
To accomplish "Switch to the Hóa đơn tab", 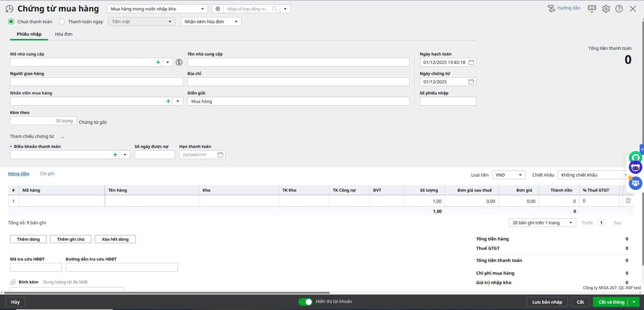I will 64,34.
